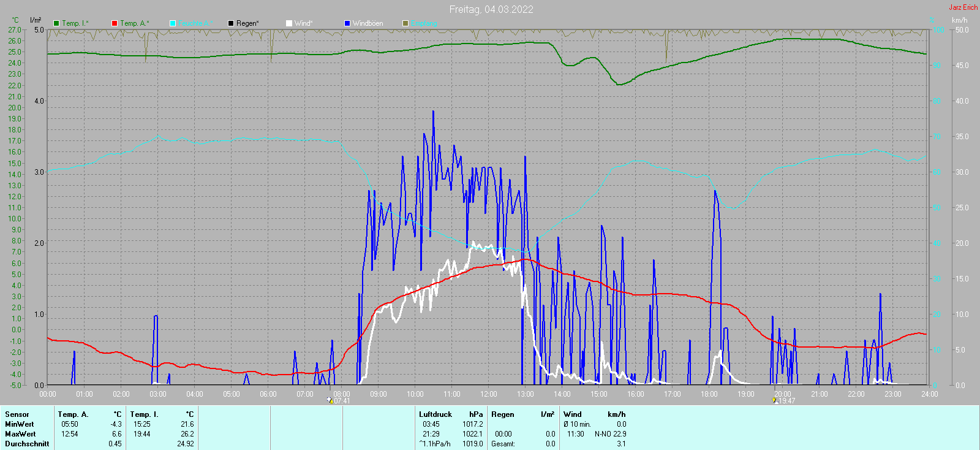This screenshot has height=450, width=980.
Task: Click the red Temp. A. legend swatch
Action: pyautogui.click(x=115, y=23)
